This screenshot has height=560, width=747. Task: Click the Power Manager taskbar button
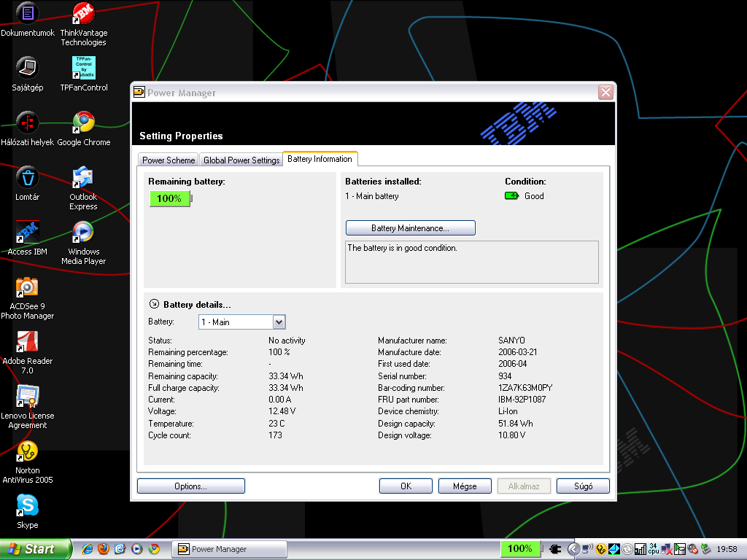pos(229,549)
